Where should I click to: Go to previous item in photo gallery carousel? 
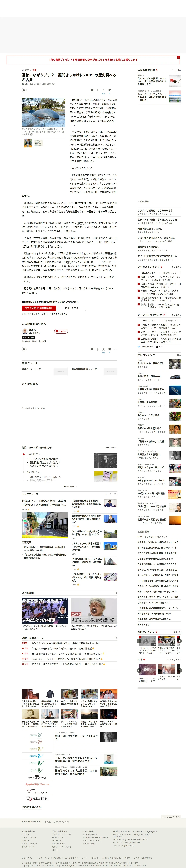pos(139,671)
